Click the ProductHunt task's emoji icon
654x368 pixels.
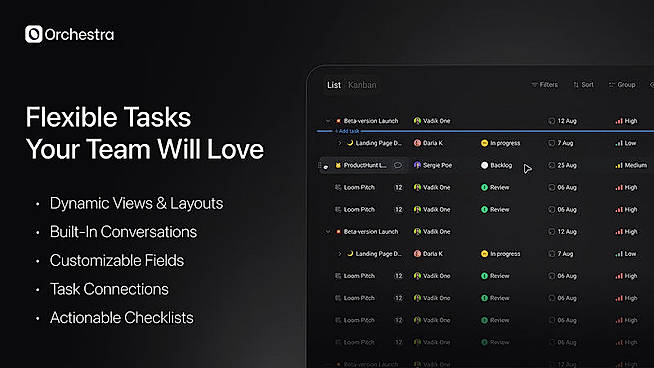[338, 165]
